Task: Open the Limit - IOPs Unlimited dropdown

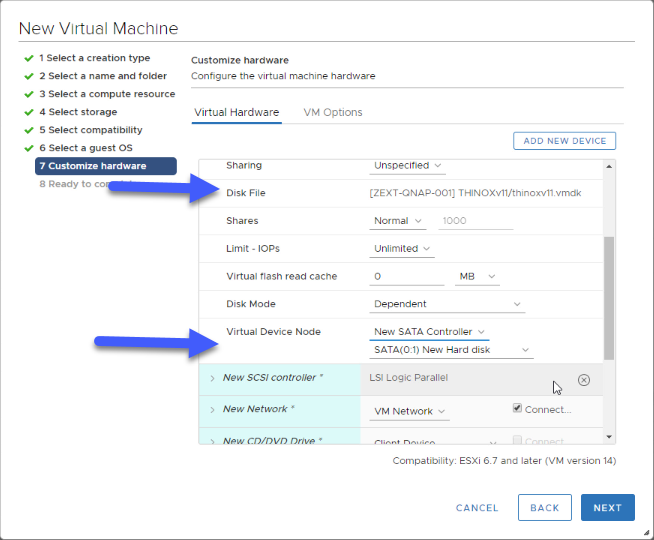Action: pos(402,249)
